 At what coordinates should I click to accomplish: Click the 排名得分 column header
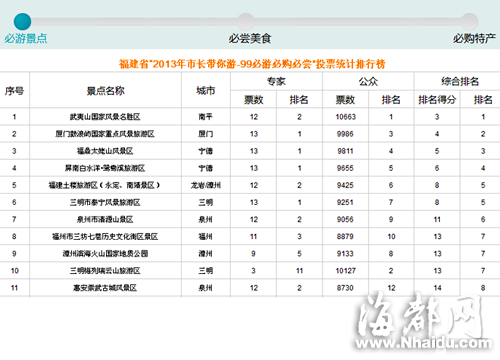coord(437,100)
